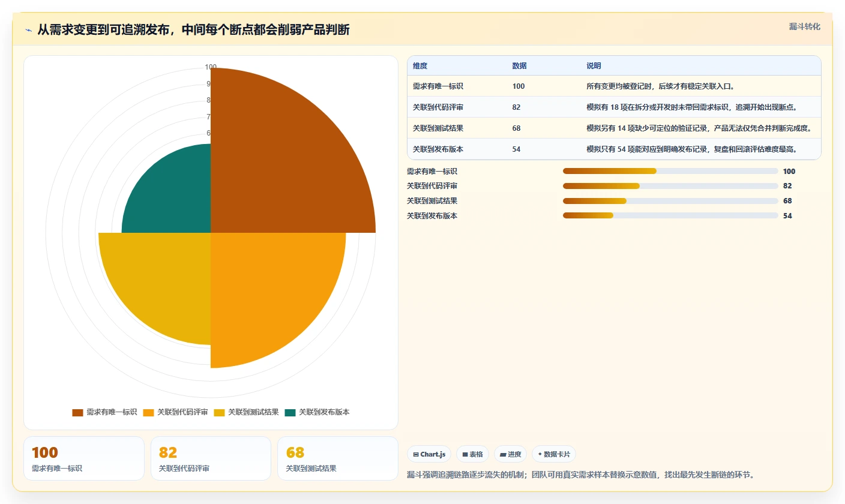The height and width of the screenshot is (504, 845).
Task: Click the Chart.js tag chip
Action: 429,454
